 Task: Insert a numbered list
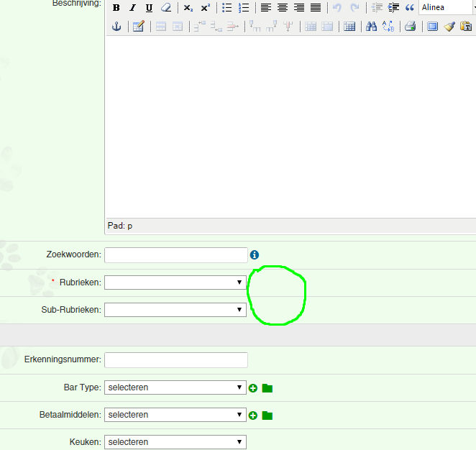point(244,8)
